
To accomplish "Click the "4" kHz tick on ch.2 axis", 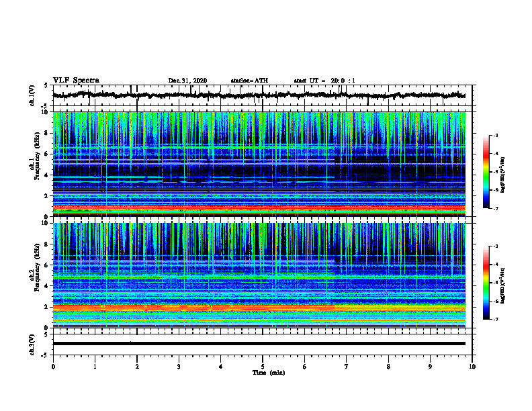I will 47,286.
